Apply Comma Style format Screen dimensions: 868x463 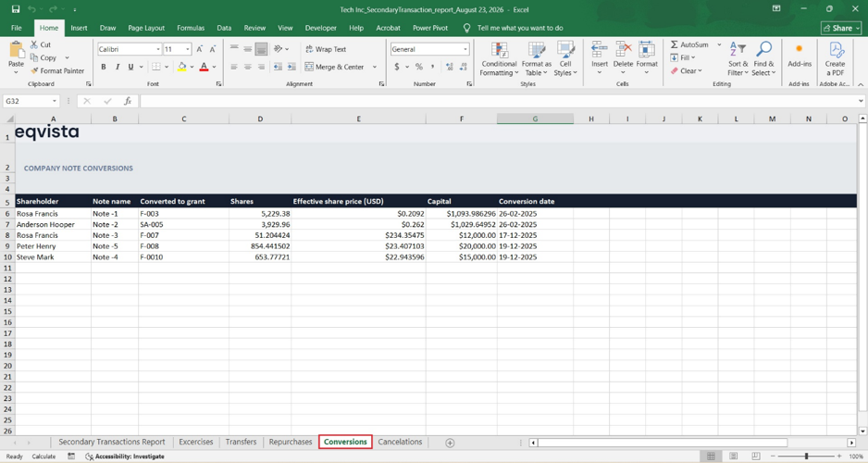[x=432, y=67]
